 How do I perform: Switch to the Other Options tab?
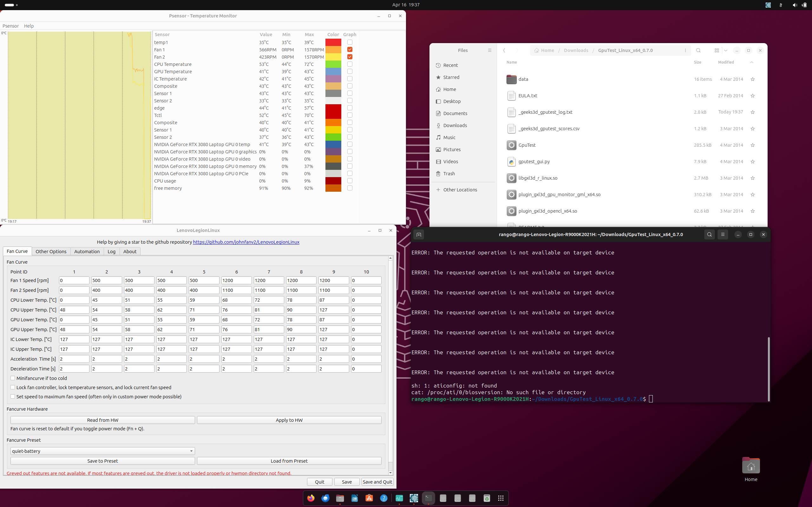coord(51,252)
